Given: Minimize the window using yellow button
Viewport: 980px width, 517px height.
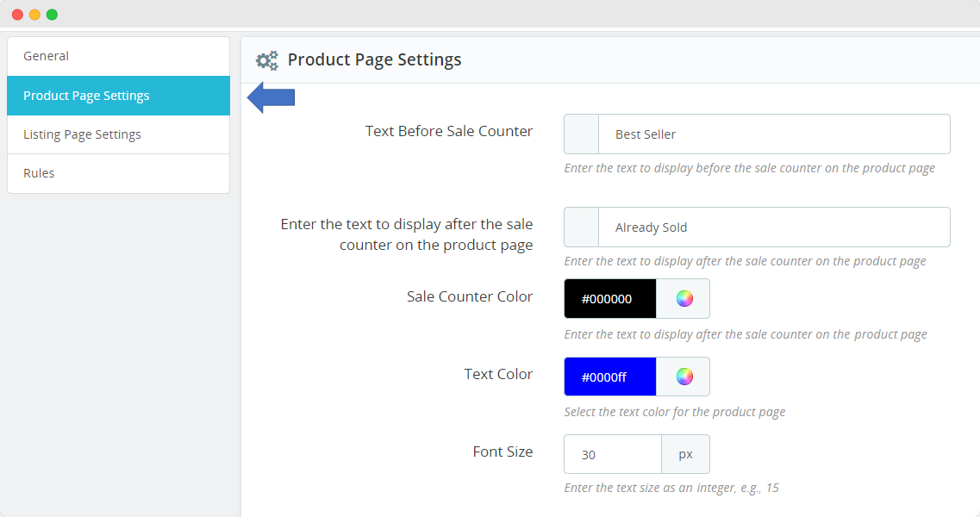Looking at the screenshot, I should [34, 15].
